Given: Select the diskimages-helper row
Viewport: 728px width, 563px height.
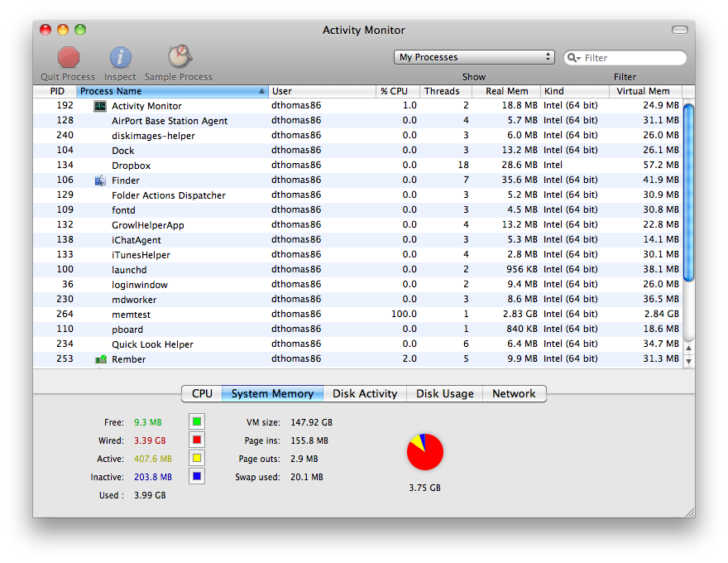Looking at the screenshot, I should coord(358,135).
